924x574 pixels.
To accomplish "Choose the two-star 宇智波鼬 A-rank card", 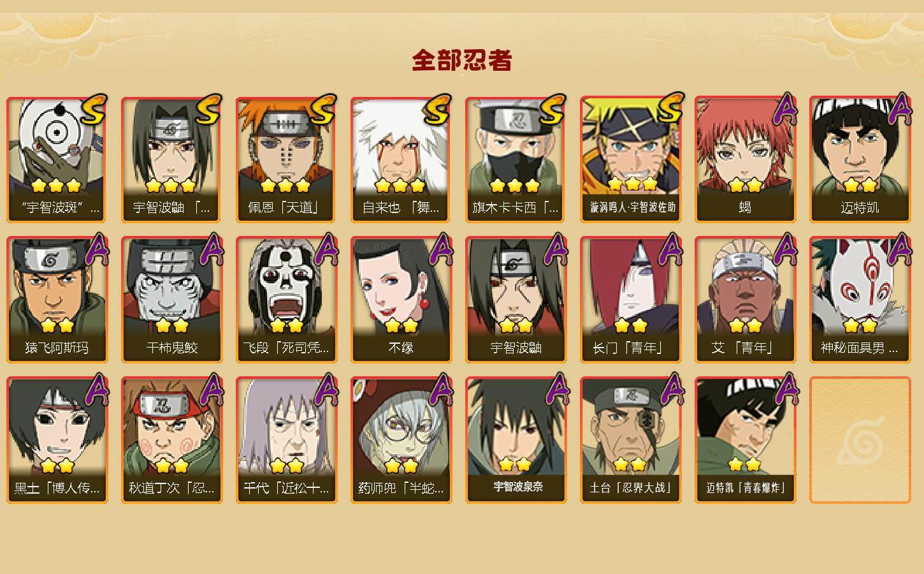I will click(x=516, y=300).
